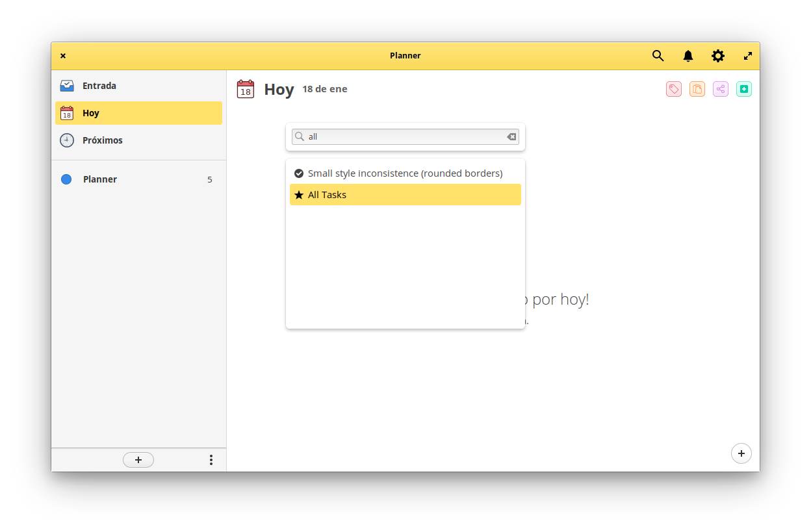Click the Hoy page heading
Viewport: 811px width, 532px height.
tap(279, 90)
